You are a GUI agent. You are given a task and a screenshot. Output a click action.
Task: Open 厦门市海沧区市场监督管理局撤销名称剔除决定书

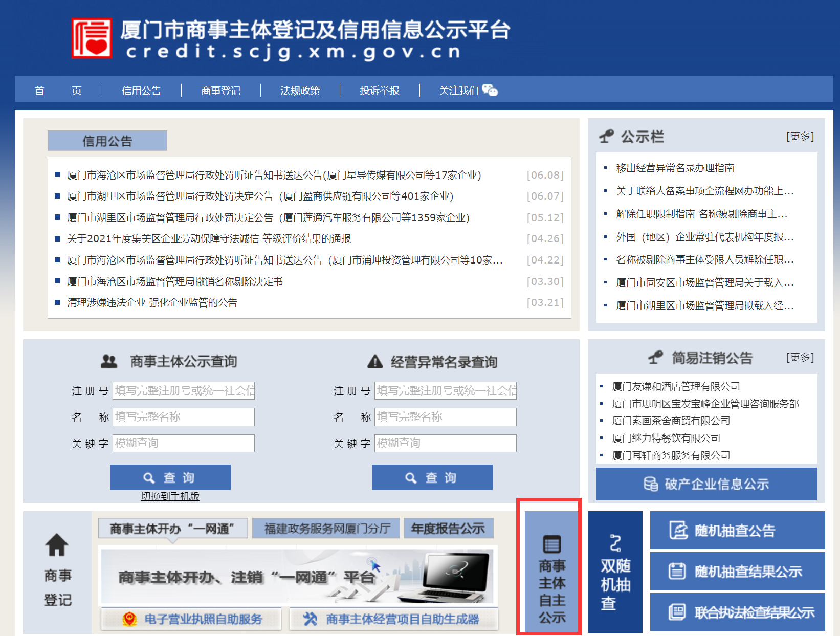click(x=175, y=281)
